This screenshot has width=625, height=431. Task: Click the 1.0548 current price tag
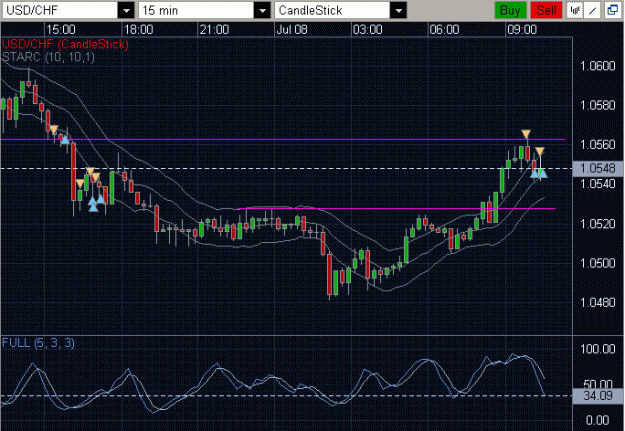click(597, 168)
